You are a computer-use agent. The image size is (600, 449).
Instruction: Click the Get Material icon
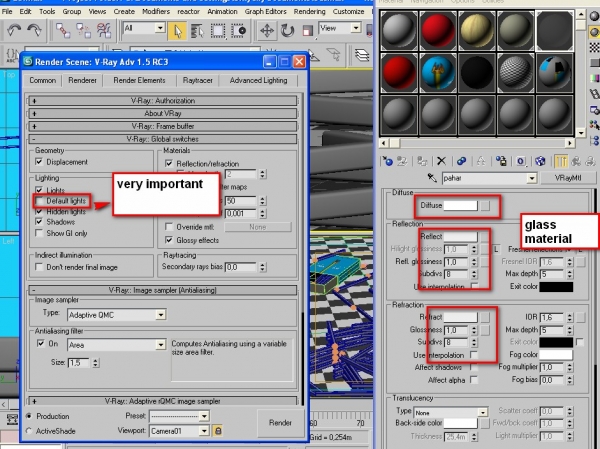click(x=387, y=161)
